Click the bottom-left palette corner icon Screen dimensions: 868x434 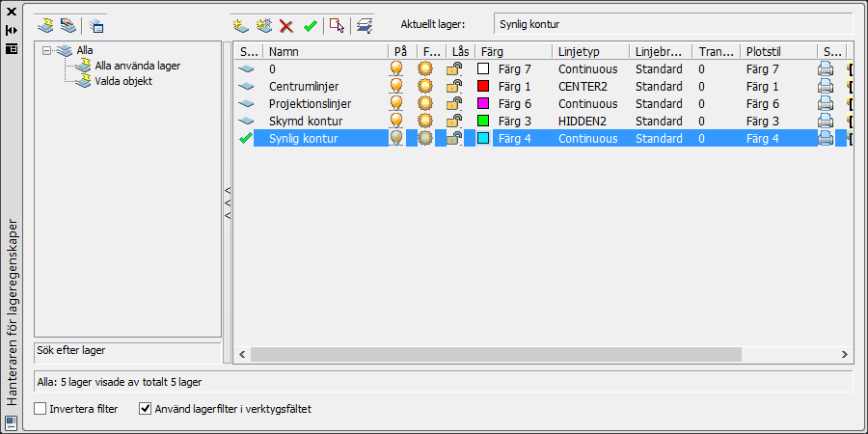(11, 422)
